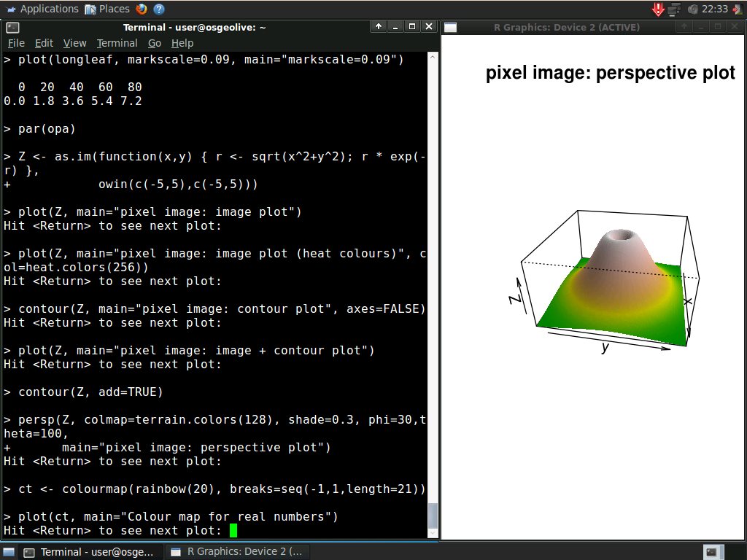Open the Help menu in Terminal
The width and height of the screenshot is (747, 560).
click(182, 43)
